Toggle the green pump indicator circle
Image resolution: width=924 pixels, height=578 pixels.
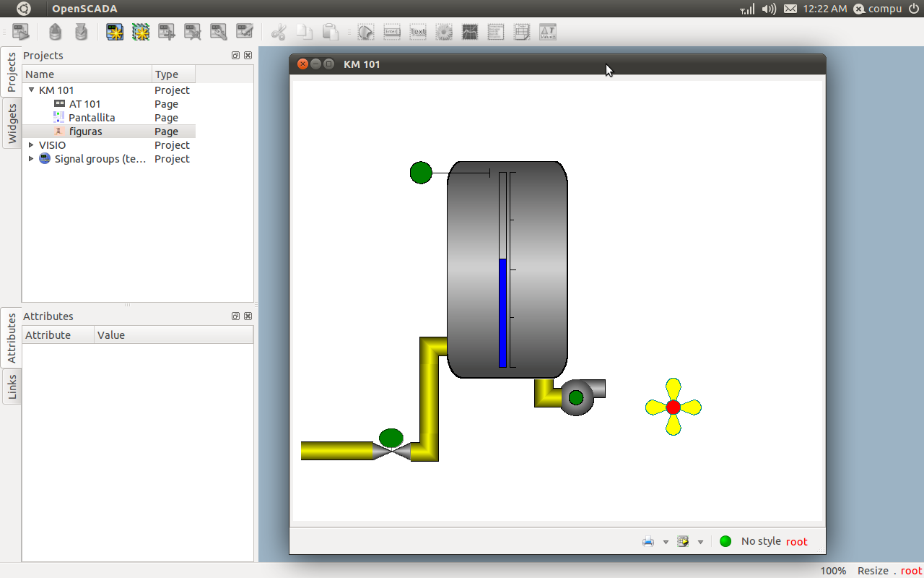(576, 397)
